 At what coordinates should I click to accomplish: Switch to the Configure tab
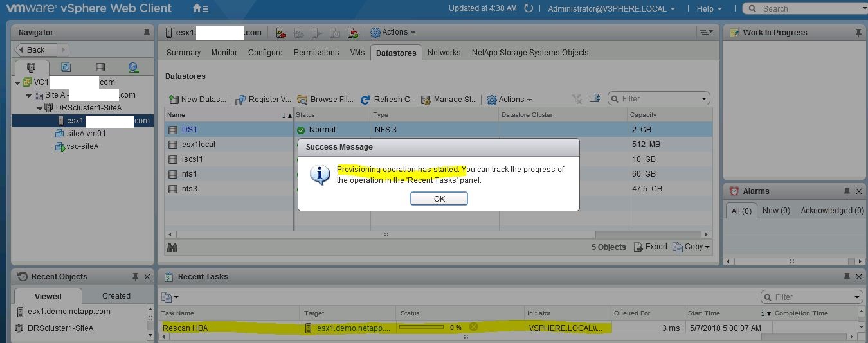pyautogui.click(x=266, y=53)
